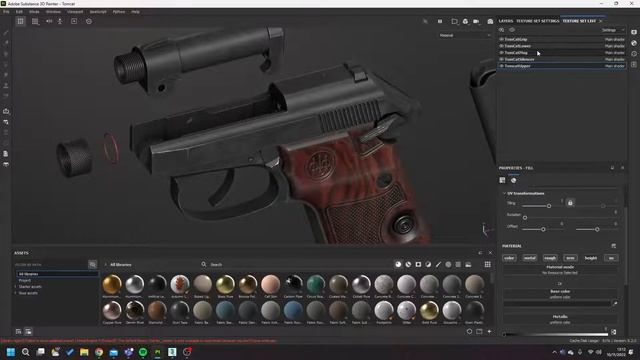The width and height of the screenshot is (640, 360).
Task: Select the Smudge tool in left toolbar
Action: point(6,75)
